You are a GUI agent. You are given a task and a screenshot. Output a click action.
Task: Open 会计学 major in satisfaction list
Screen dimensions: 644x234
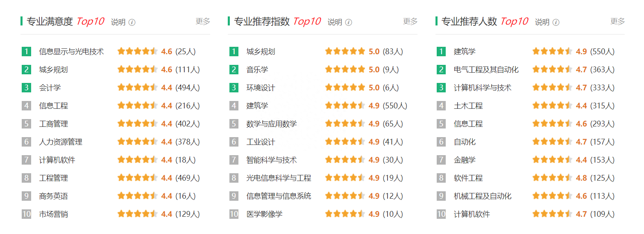[50, 87]
